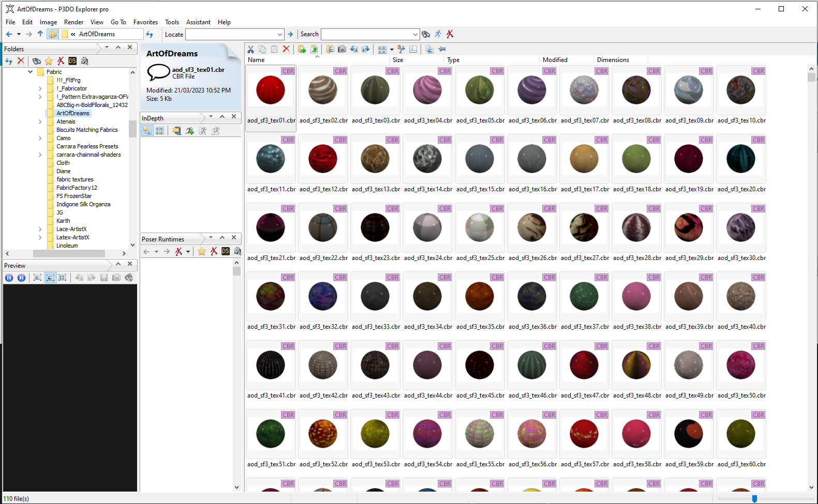Collapse the Preview panel with its chevron

118,264
